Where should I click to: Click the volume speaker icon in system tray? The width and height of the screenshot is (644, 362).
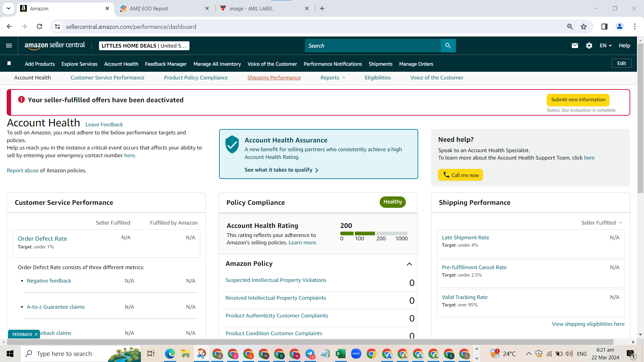point(569,354)
